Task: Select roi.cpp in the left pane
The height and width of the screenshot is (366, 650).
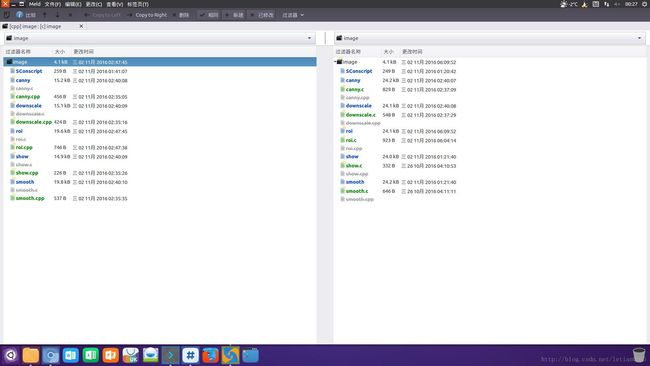Action: pos(24,147)
